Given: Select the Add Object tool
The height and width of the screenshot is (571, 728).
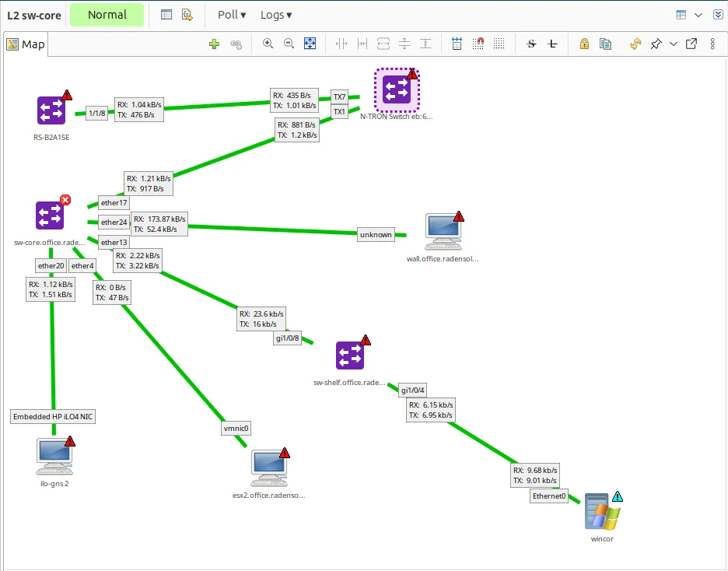Looking at the screenshot, I should coord(214,44).
